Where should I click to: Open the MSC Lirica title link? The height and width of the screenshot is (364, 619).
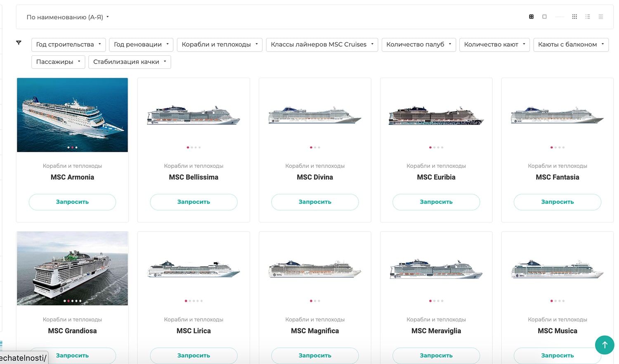pyautogui.click(x=194, y=331)
